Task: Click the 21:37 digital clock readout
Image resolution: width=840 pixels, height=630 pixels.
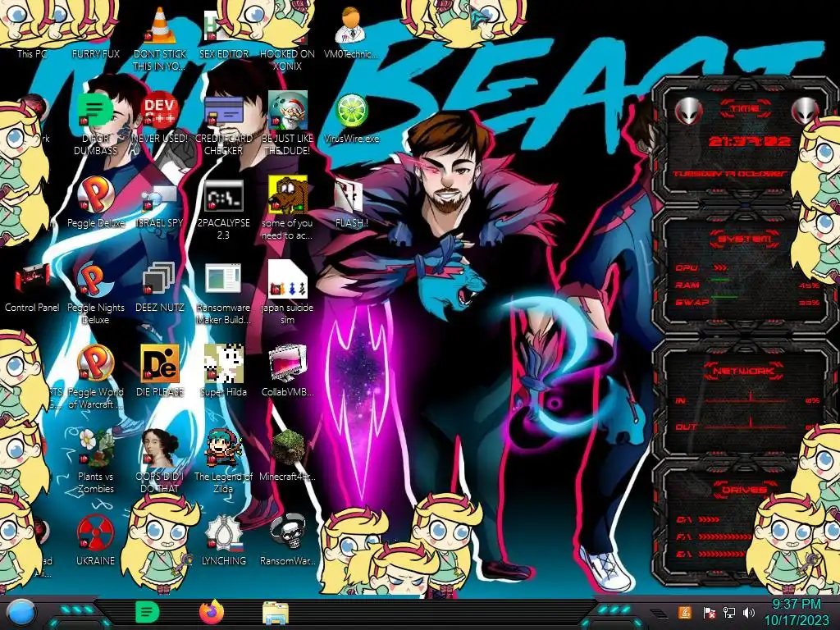Action: point(750,141)
